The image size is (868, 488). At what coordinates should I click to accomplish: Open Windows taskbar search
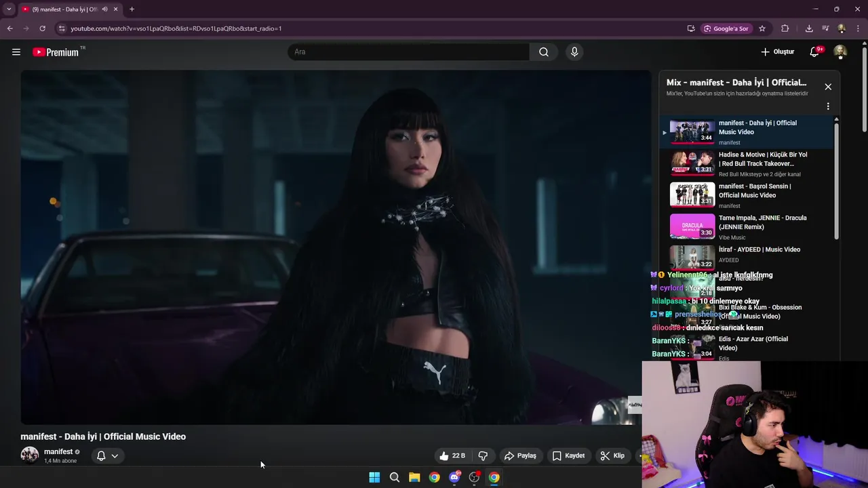[x=395, y=477]
